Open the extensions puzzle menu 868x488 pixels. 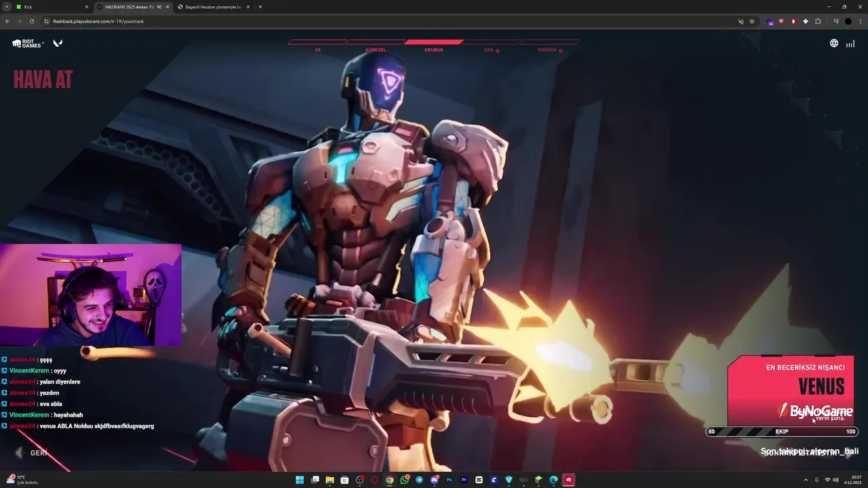pos(818,21)
